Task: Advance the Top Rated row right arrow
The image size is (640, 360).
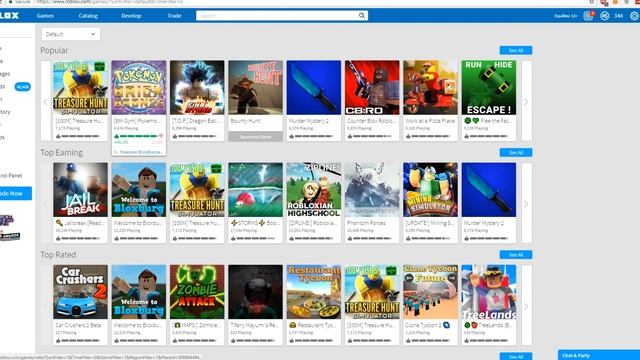Action: coord(526,306)
